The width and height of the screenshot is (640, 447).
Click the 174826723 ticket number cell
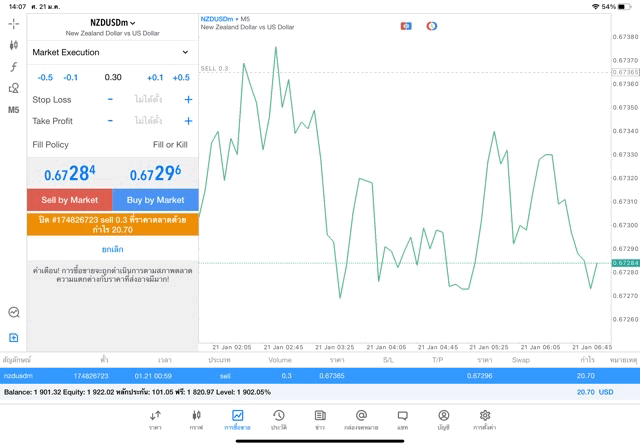[x=91, y=376]
